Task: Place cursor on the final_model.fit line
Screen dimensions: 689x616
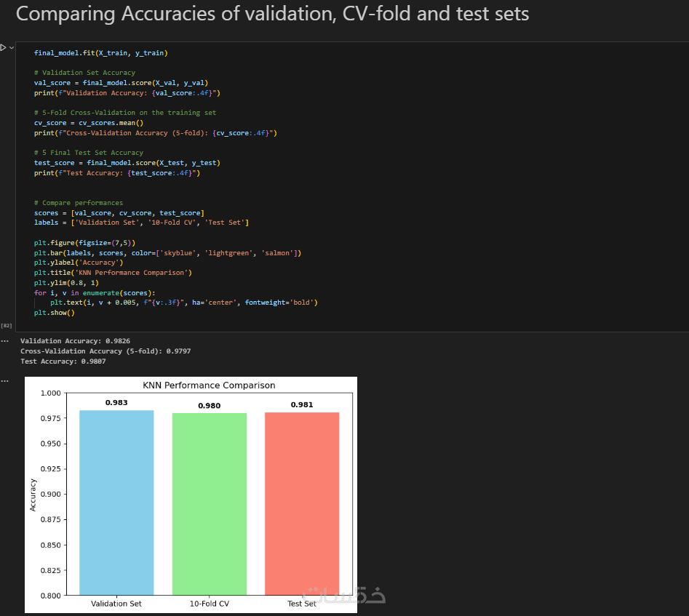Action: pyautogui.click(x=101, y=53)
